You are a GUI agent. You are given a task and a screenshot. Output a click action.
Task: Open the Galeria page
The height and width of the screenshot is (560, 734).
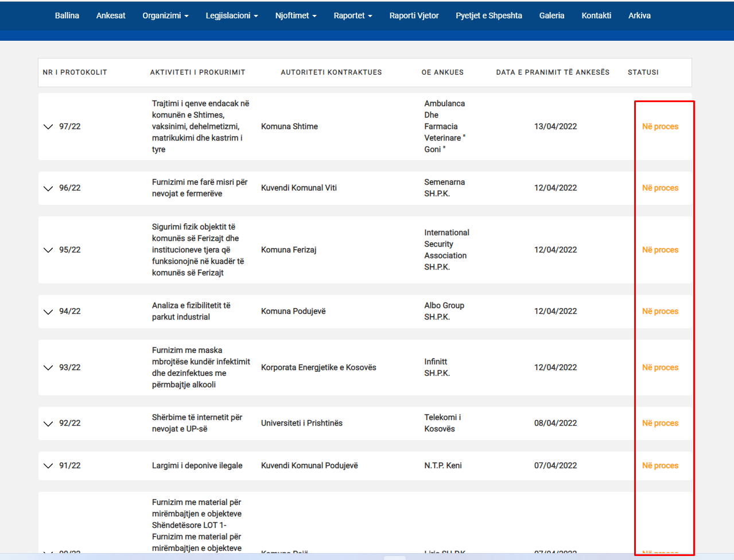coord(552,15)
